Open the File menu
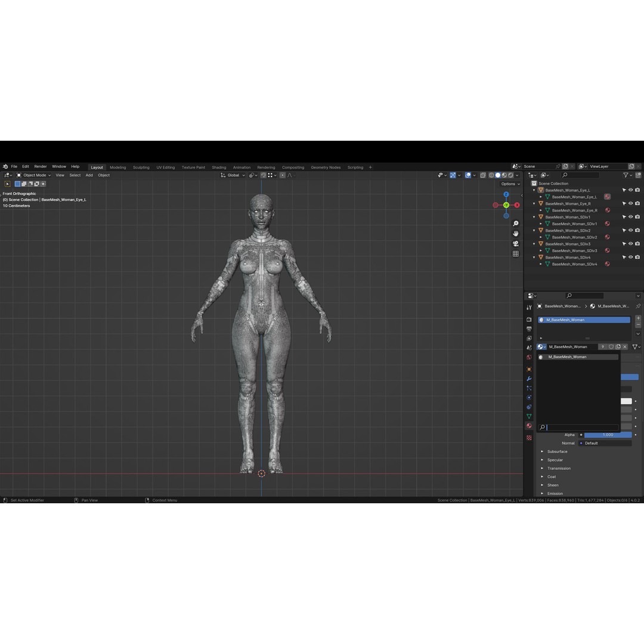Image resolution: width=644 pixels, height=644 pixels. click(x=14, y=166)
